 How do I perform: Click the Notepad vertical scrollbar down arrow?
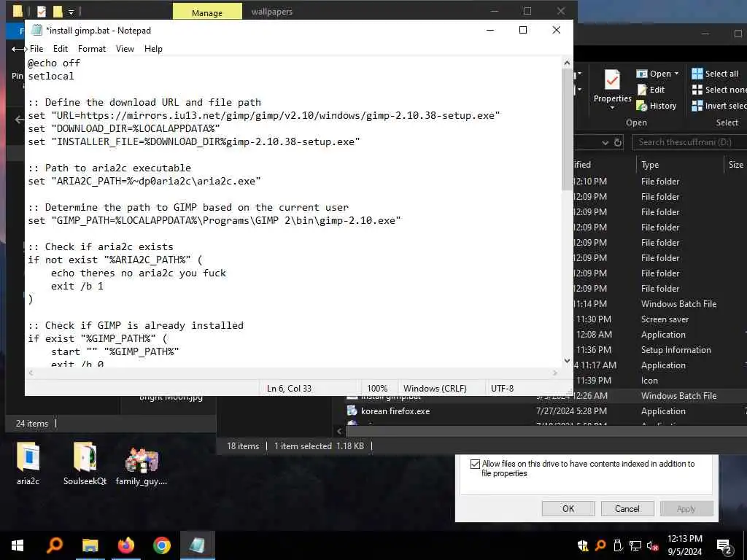tap(567, 360)
